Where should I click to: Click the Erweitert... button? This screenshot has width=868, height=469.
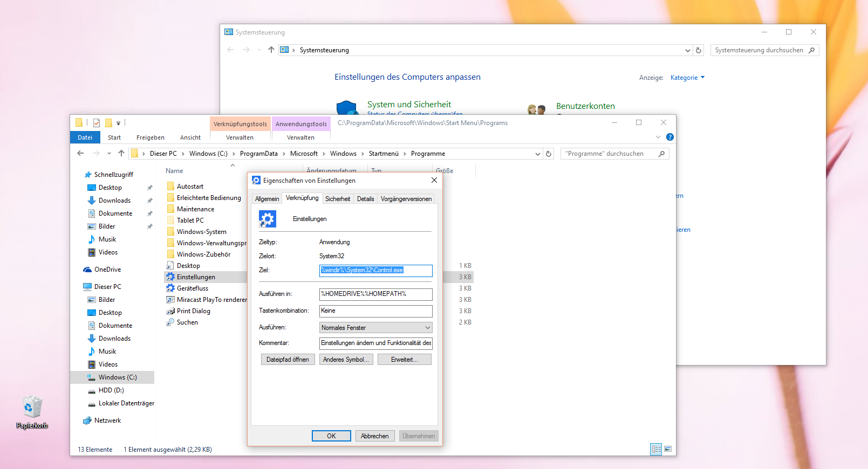pyautogui.click(x=405, y=360)
